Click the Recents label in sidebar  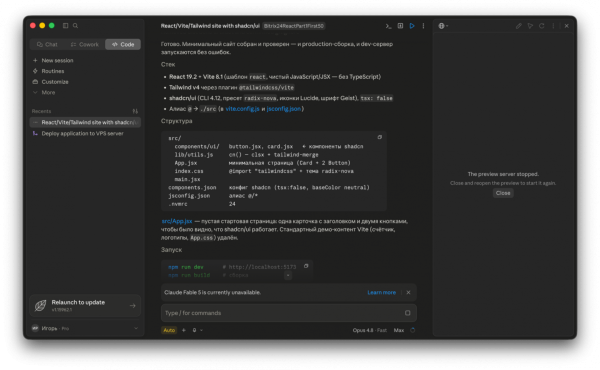(x=41, y=111)
